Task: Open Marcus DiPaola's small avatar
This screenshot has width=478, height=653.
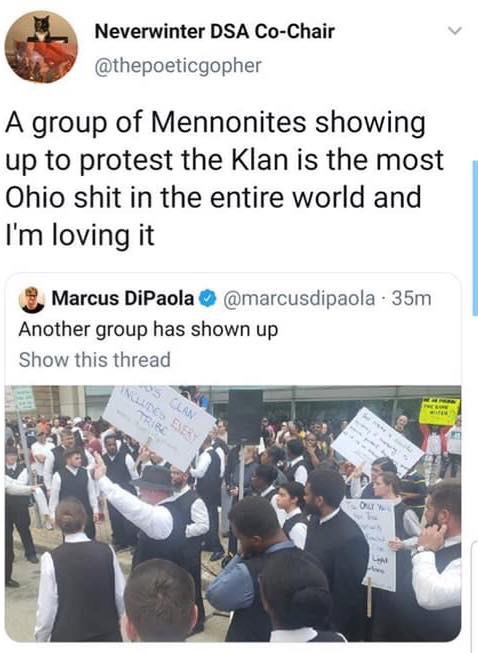Action: click(x=32, y=299)
